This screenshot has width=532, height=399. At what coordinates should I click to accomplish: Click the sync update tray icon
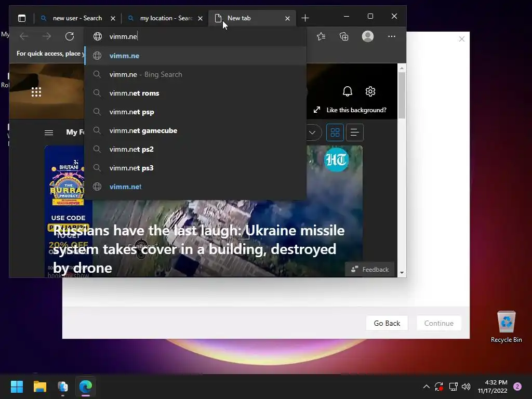pos(438,387)
